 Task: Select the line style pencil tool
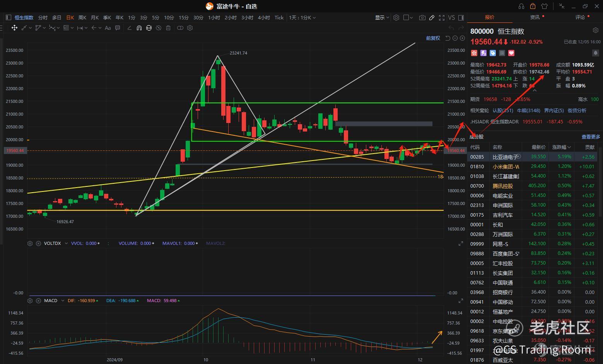click(129, 28)
